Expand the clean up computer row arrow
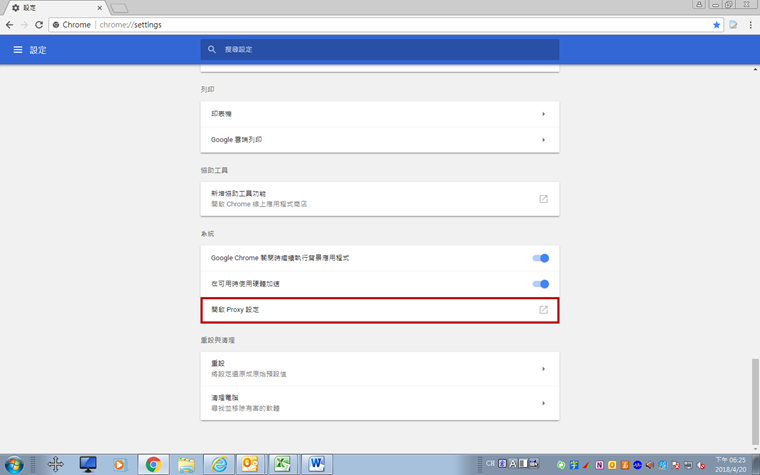The image size is (760, 475). tap(543, 403)
